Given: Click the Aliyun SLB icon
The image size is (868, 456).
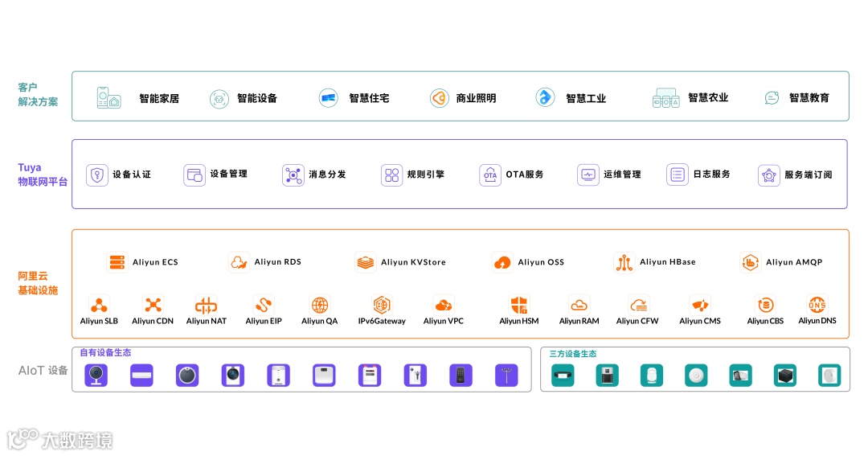Looking at the screenshot, I should pyautogui.click(x=99, y=305).
